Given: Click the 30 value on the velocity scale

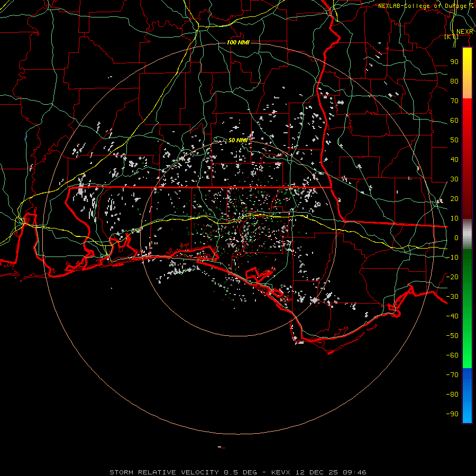Looking at the screenshot, I should click(454, 179).
